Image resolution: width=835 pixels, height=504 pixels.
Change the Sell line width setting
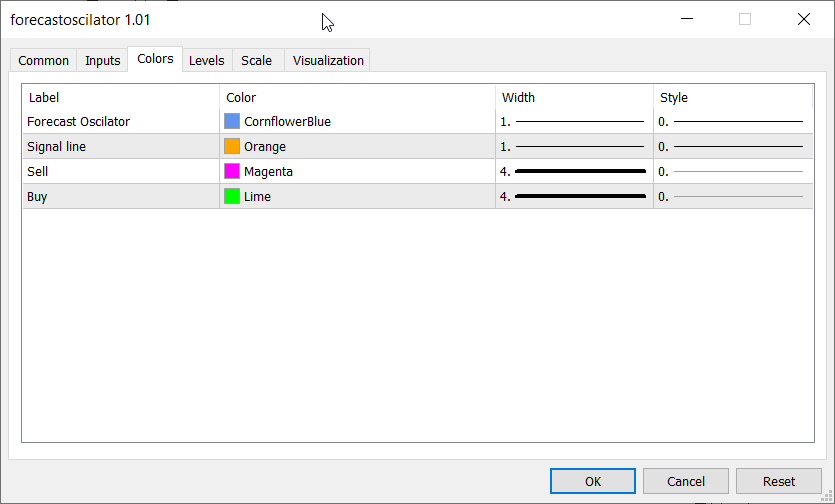pos(573,171)
